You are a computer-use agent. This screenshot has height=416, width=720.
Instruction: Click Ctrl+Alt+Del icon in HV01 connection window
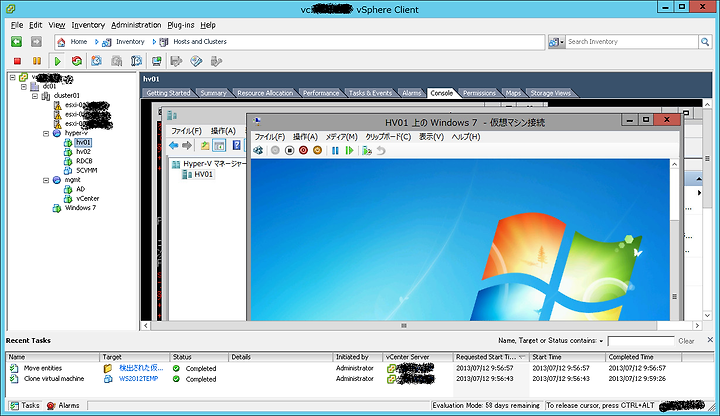(x=259, y=151)
